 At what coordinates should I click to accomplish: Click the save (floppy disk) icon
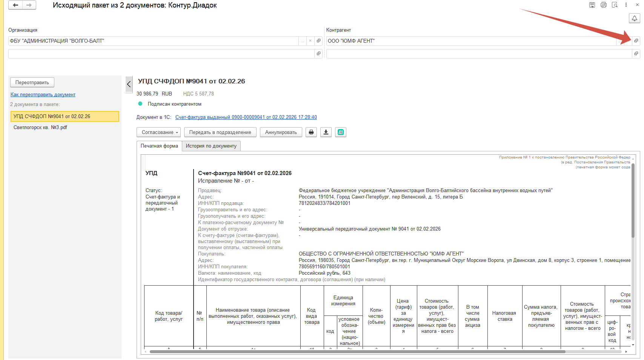point(592,5)
